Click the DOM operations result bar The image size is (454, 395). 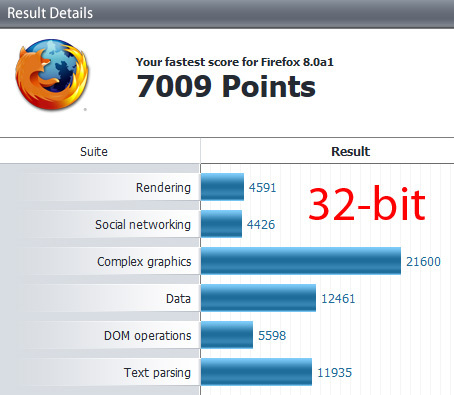click(227, 335)
